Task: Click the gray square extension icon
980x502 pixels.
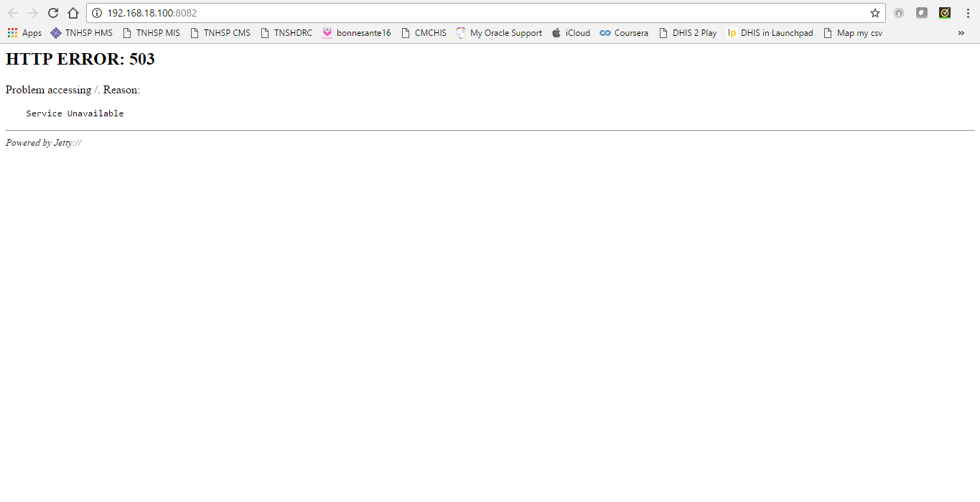Action: pos(922,13)
